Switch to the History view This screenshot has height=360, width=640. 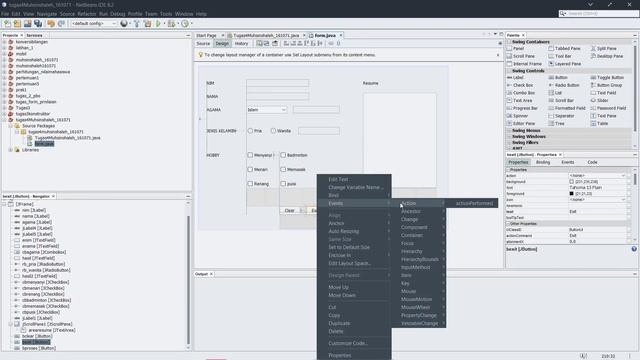(241, 43)
